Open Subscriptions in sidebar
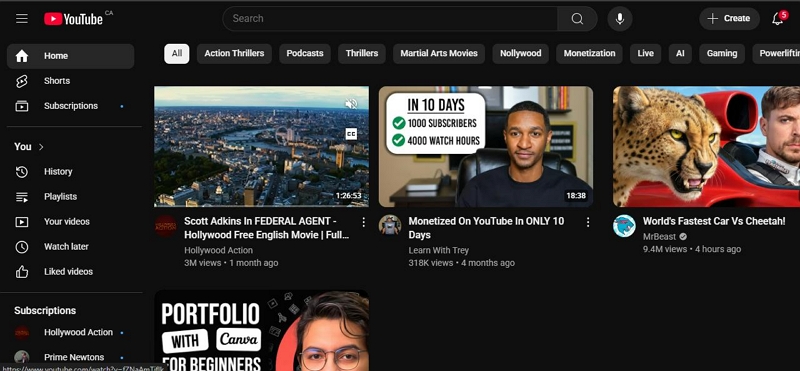Screen dimensions: 800x371 point(70,106)
